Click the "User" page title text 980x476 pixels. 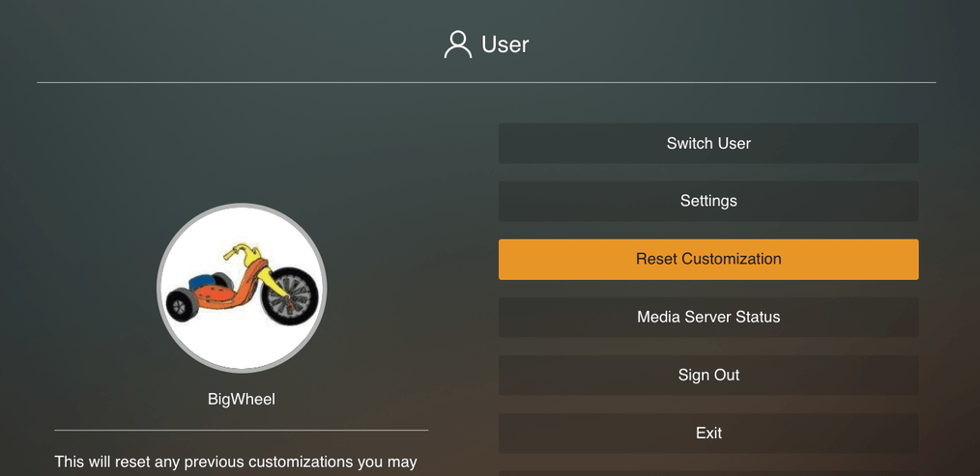(504, 44)
